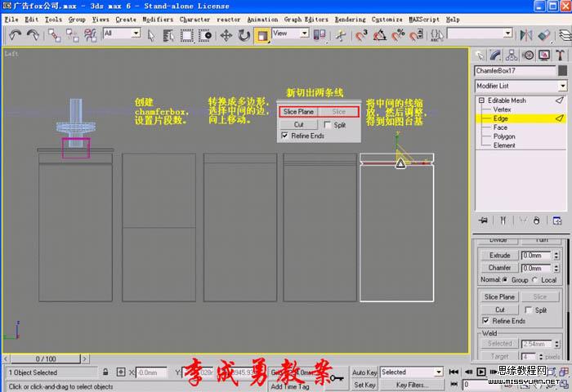Toggle the Split checkbox in the command panel

[527, 310]
